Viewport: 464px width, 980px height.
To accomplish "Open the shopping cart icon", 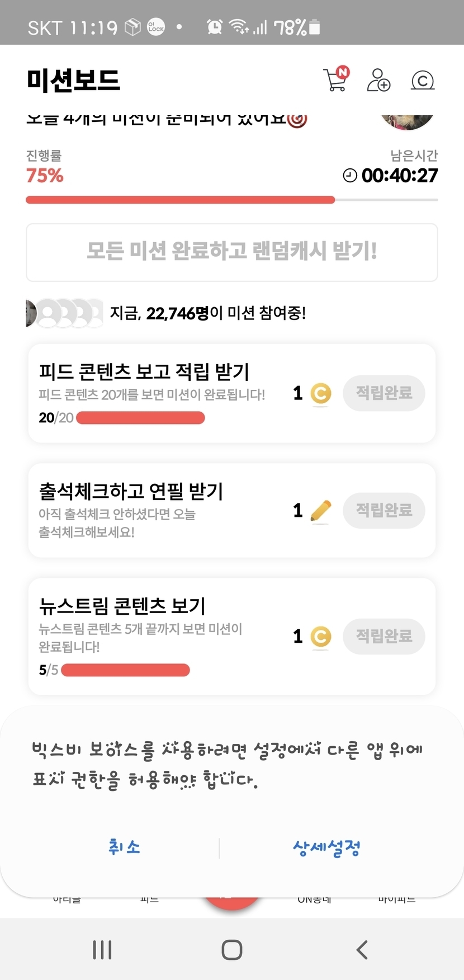I will point(336,79).
